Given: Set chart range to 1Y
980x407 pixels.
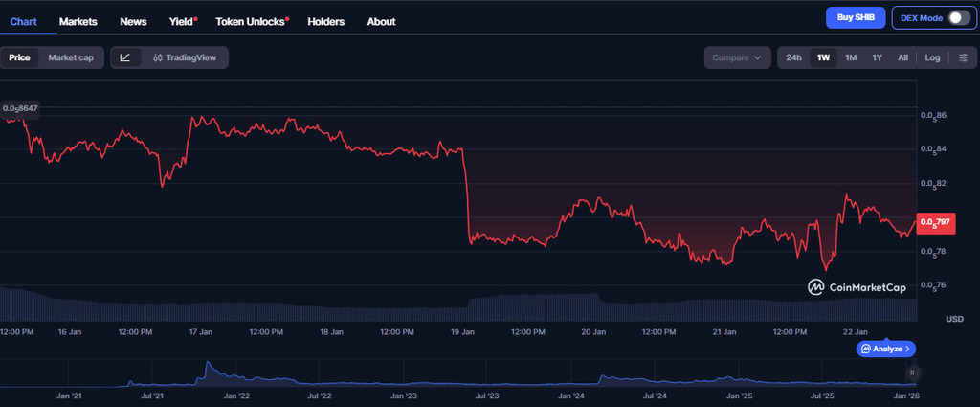Looking at the screenshot, I should point(877,57).
